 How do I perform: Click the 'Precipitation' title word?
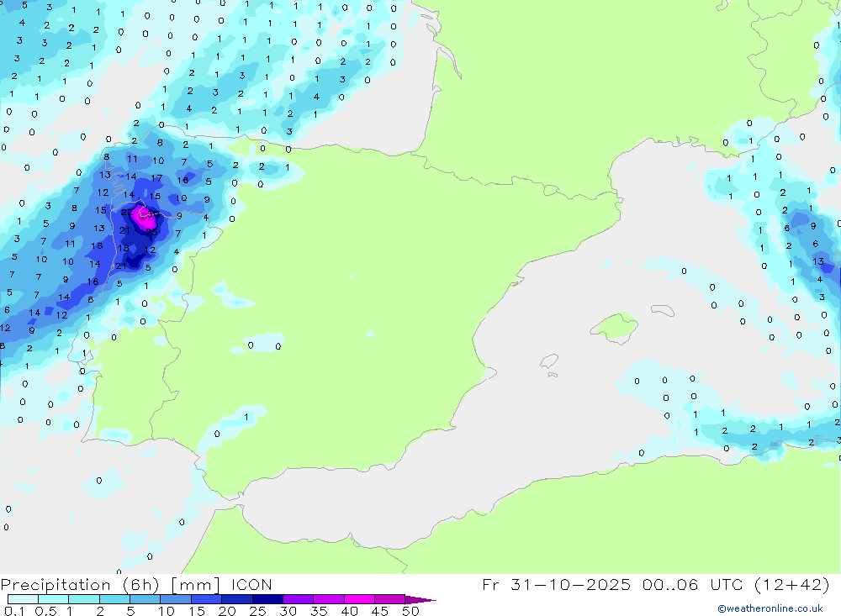[x=56, y=585]
